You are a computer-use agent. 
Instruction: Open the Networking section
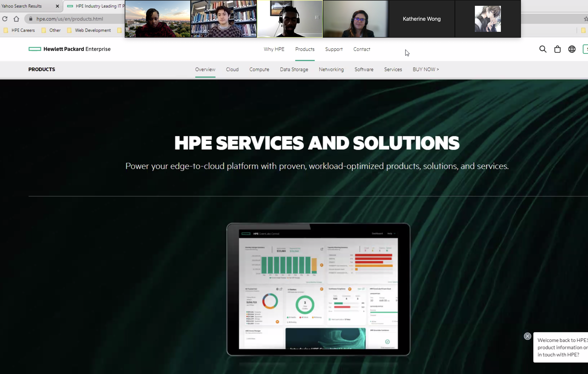(331, 69)
